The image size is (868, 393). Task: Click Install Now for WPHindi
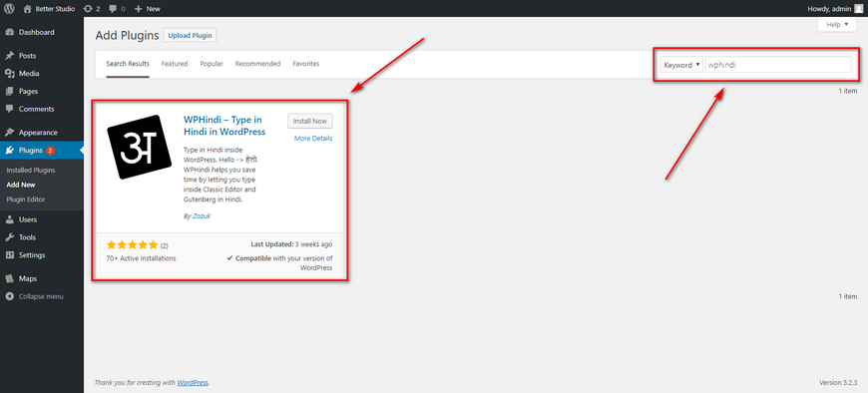[x=310, y=122]
